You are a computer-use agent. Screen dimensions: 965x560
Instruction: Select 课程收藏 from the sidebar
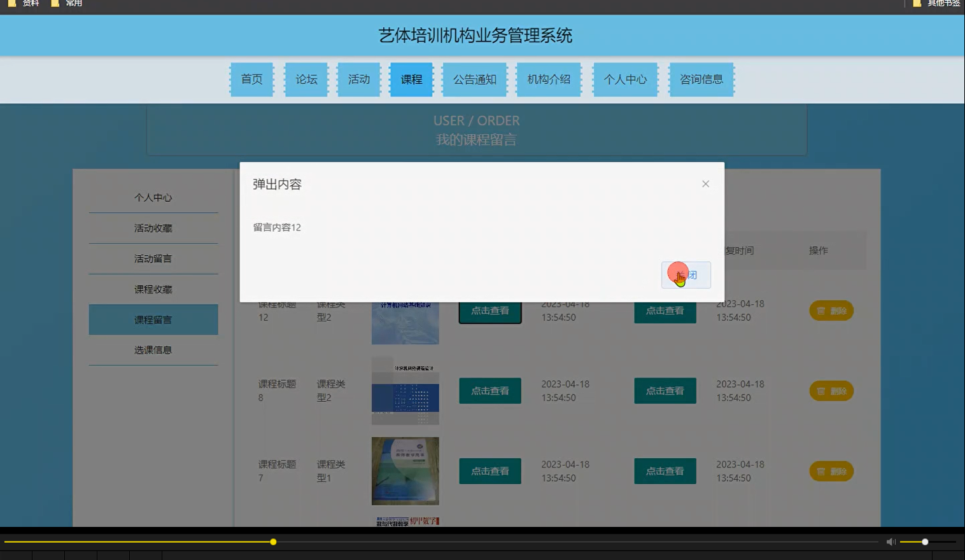pyautogui.click(x=153, y=288)
